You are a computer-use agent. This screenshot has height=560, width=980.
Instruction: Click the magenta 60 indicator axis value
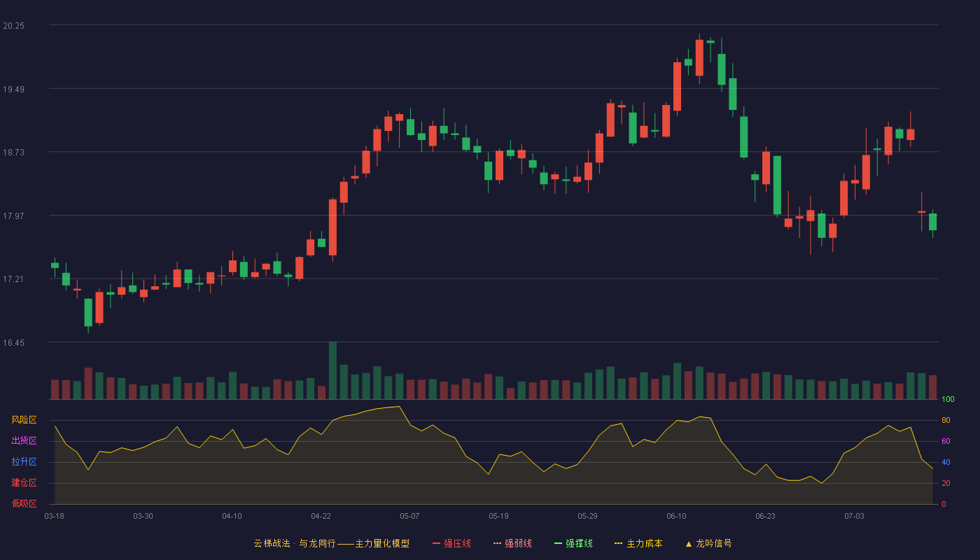point(946,441)
